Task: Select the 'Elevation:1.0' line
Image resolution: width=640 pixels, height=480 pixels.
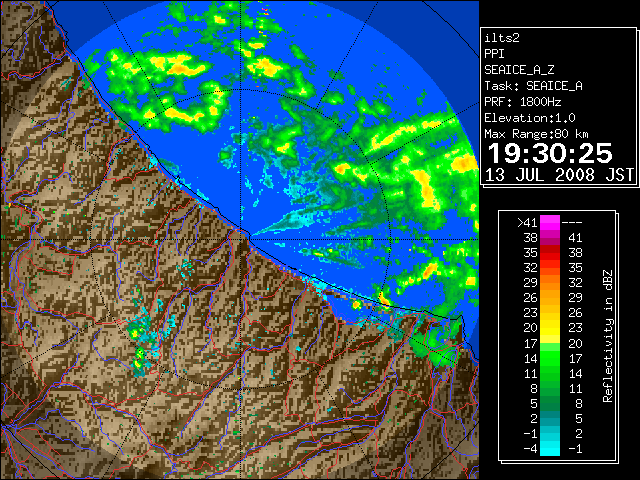Action: click(529, 118)
